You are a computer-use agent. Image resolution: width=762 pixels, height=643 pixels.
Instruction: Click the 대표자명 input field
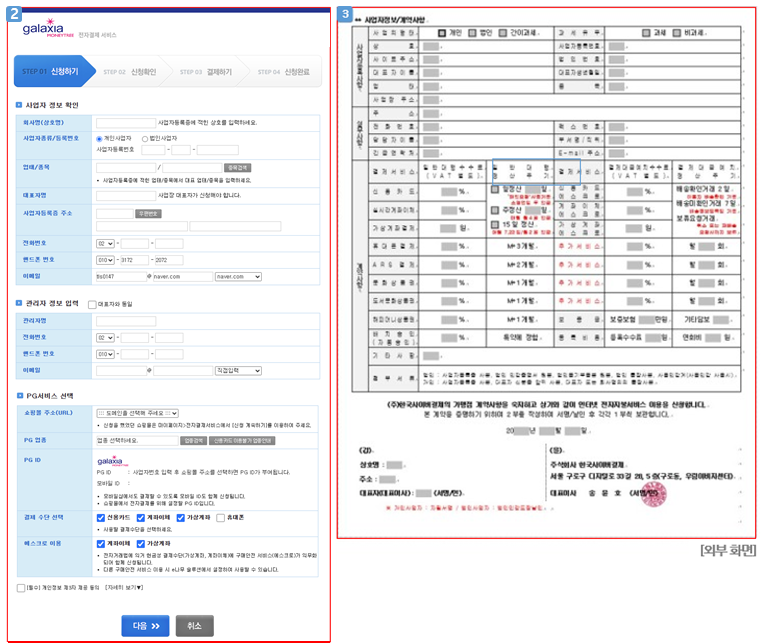[126, 196]
